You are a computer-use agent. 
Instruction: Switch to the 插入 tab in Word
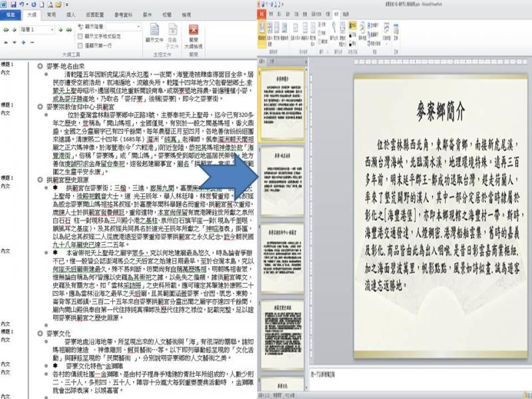(71, 13)
